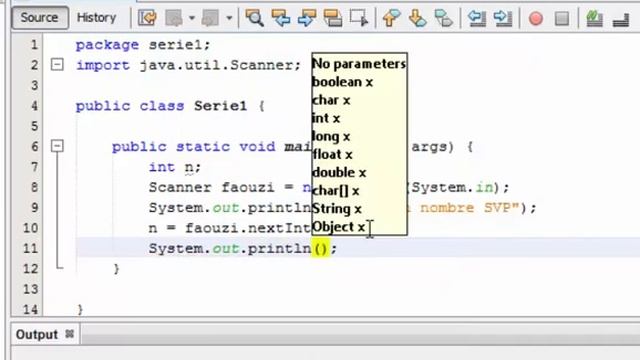This screenshot has width=640, height=360.
Task: Start macro recording with red circle
Action: 536,18
